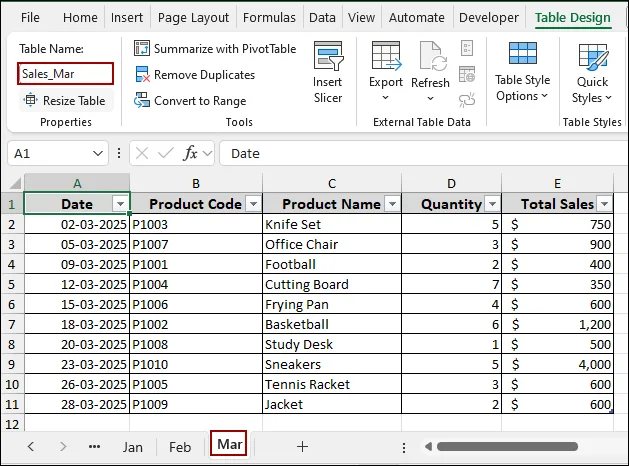Go to previous sheet tab arrow
The height and width of the screenshot is (466, 629).
[x=30, y=446]
